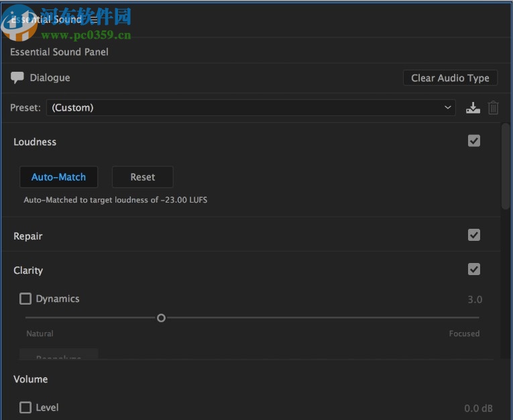Enable the Dynamics checkbox
Viewport: 513px width, 420px height.
point(25,299)
